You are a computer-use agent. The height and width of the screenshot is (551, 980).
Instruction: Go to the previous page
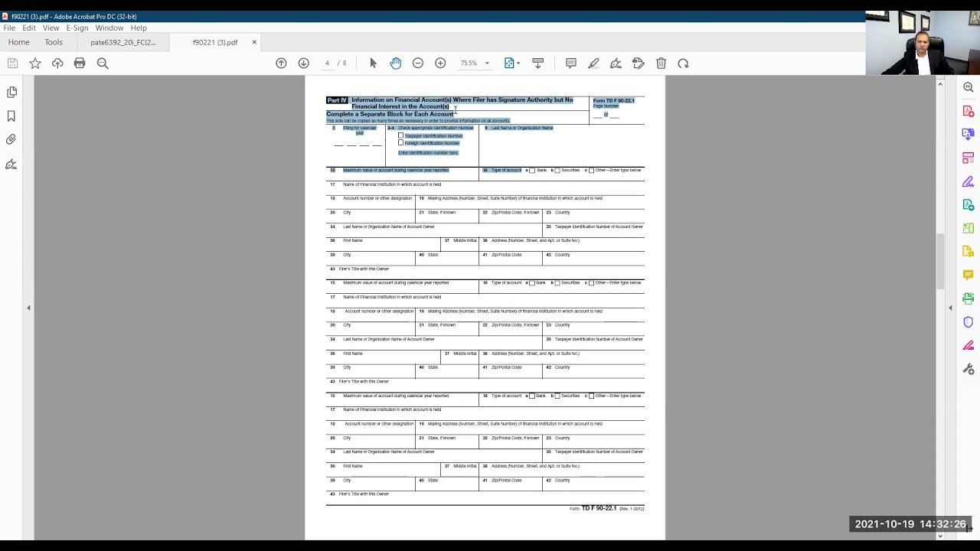281,64
